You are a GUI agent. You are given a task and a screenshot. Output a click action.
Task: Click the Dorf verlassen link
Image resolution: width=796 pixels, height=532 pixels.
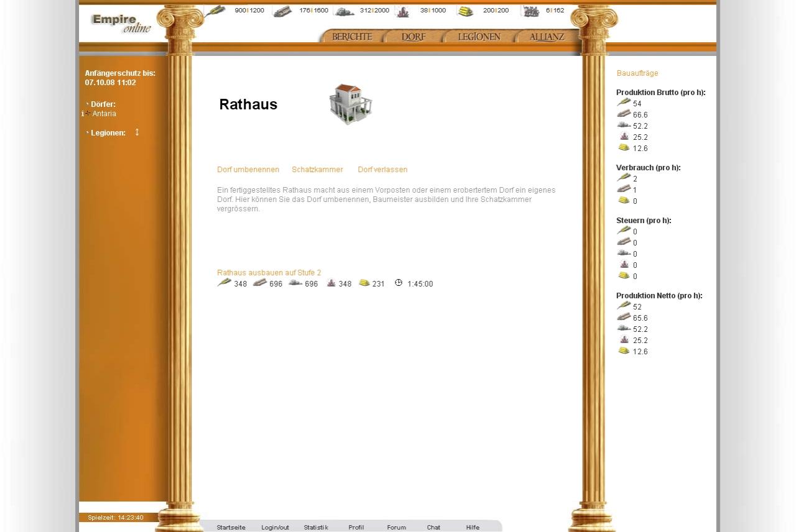point(382,170)
